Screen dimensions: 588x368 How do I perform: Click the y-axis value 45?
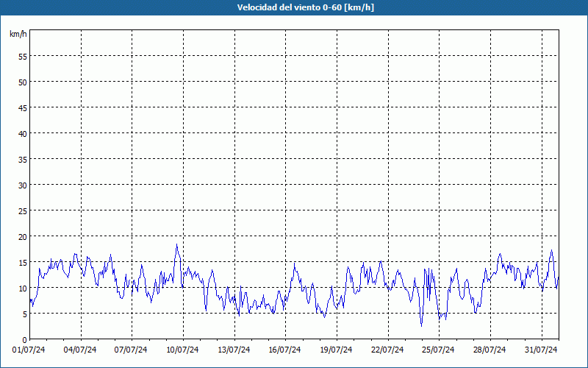tap(23, 108)
